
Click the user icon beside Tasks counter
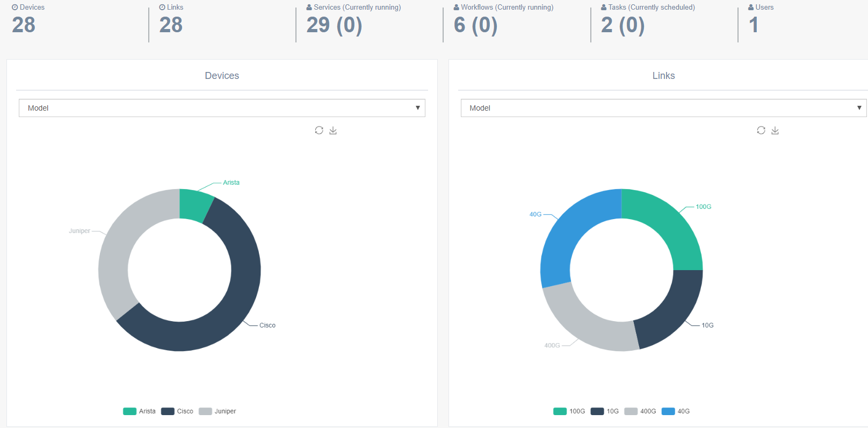click(604, 8)
